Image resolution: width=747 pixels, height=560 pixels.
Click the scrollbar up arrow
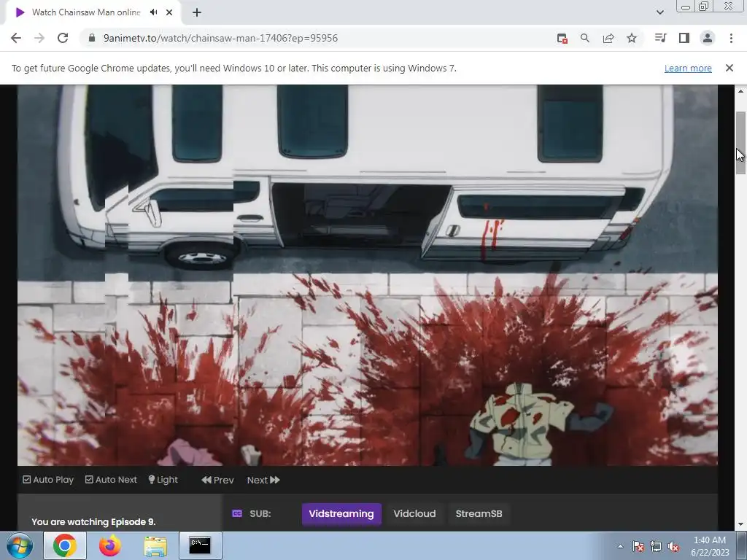click(740, 90)
